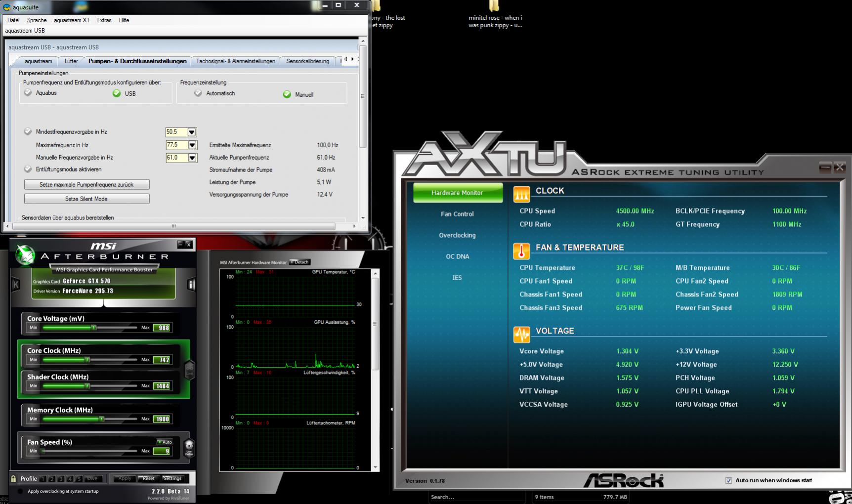The width and height of the screenshot is (852, 504).
Task: Click the Afterburner profile save button
Action: pos(92,479)
